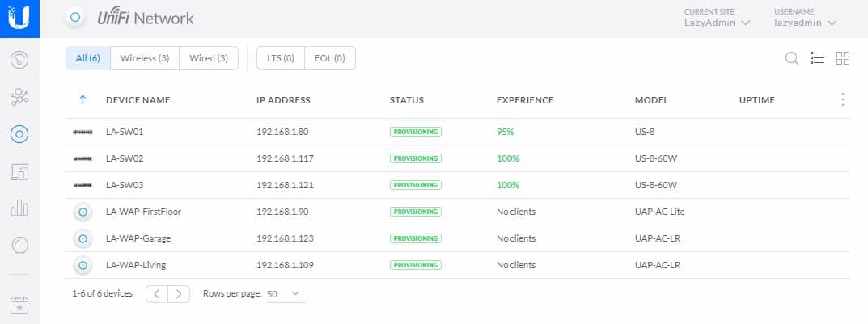
Task: Click US-8-60W model for LA-SW03
Action: (x=656, y=185)
